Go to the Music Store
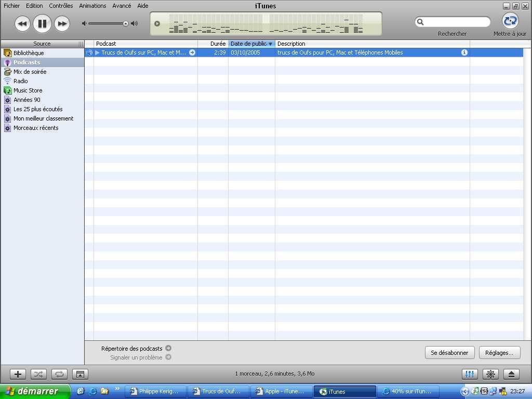This screenshot has height=399, width=532. tap(43, 90)
